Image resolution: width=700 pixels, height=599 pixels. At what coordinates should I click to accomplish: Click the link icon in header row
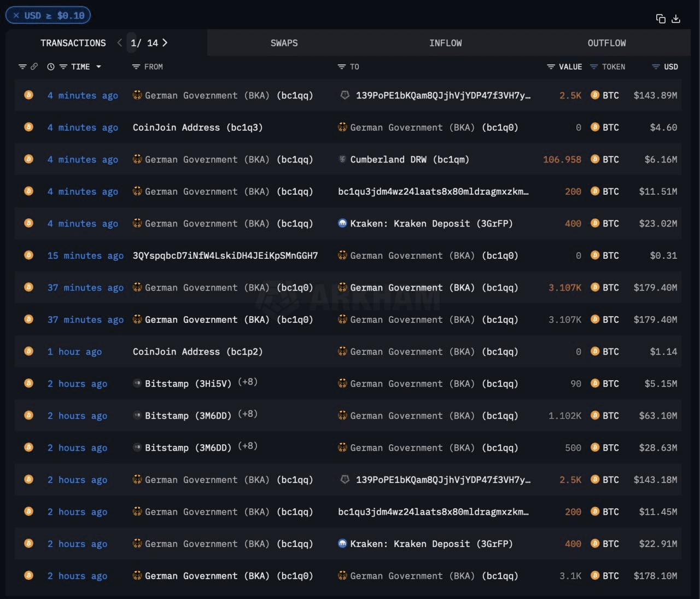point(34,67)
